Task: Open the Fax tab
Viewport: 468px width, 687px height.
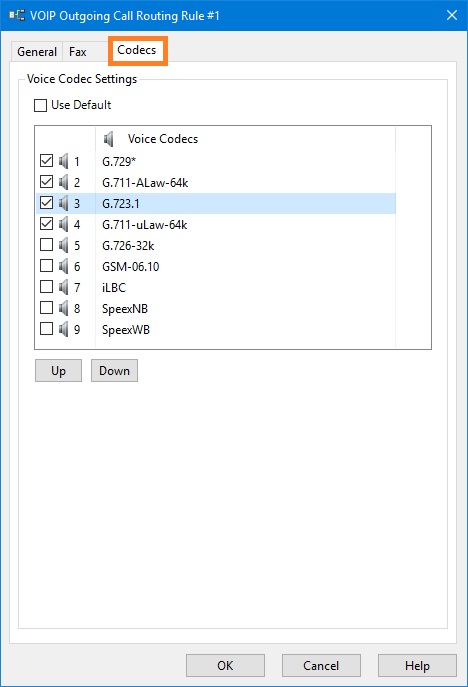Action: click(x=78, y=52)
